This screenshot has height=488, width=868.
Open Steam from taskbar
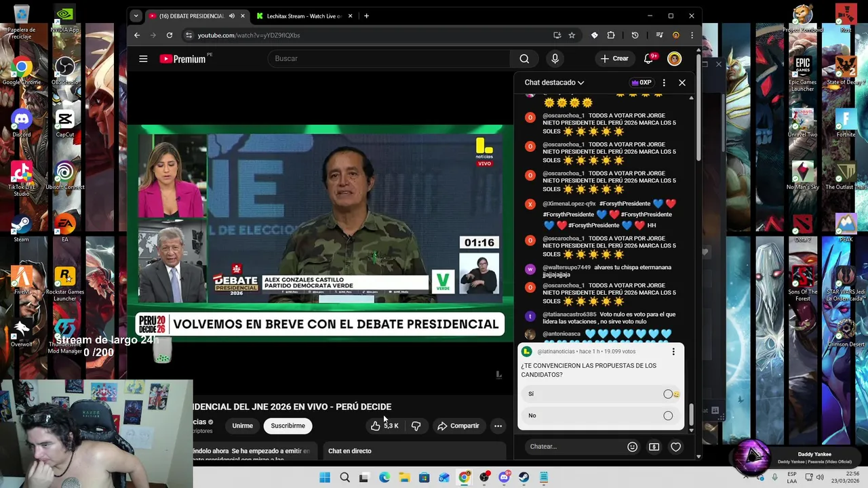click(524, 478)
